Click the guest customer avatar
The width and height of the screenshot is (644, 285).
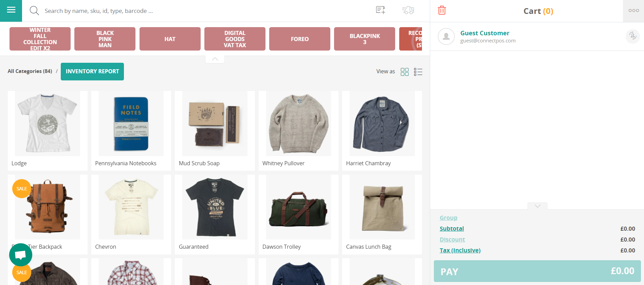click(x=446, y=36)
